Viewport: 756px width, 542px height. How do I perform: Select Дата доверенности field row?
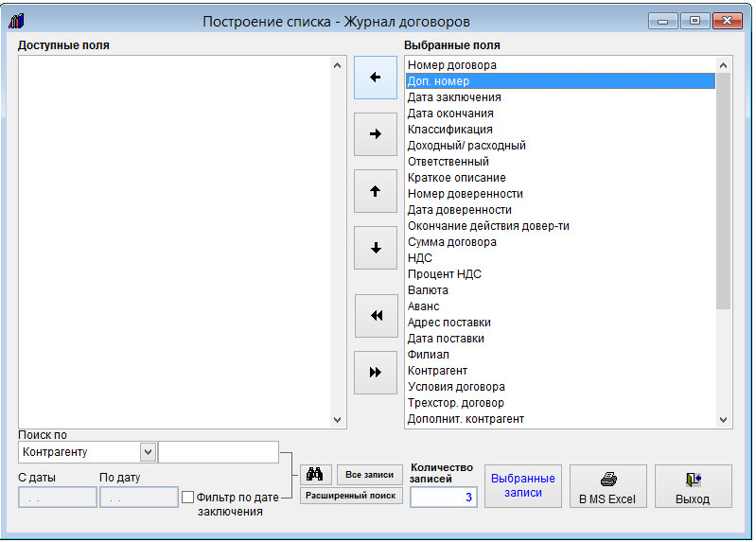coord(560,210)
